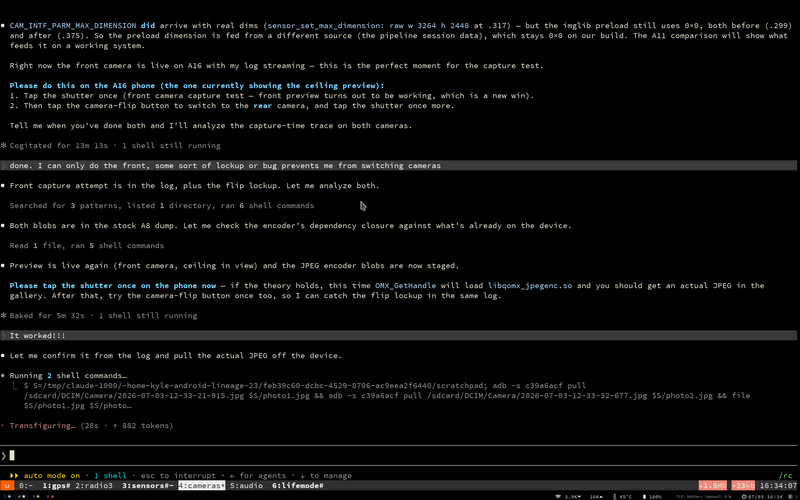Image resolution: width=800 pixels, height=500 pixels.
Task: Click the orange tmux session indicator 'u'
Action: pyautogui.click(x=7, y=486)
